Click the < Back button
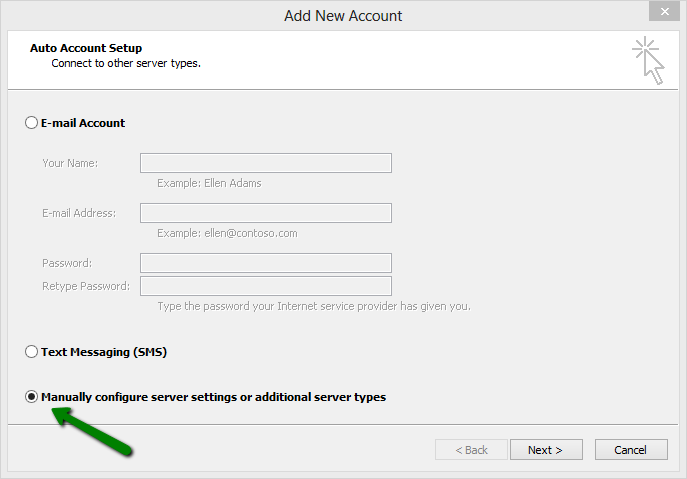 [471, 450]
